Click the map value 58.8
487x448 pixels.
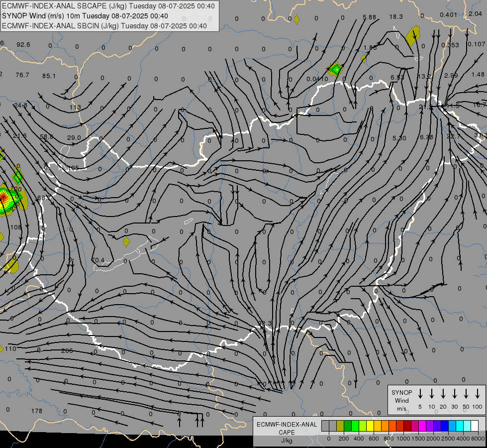(x=47, y=136)
